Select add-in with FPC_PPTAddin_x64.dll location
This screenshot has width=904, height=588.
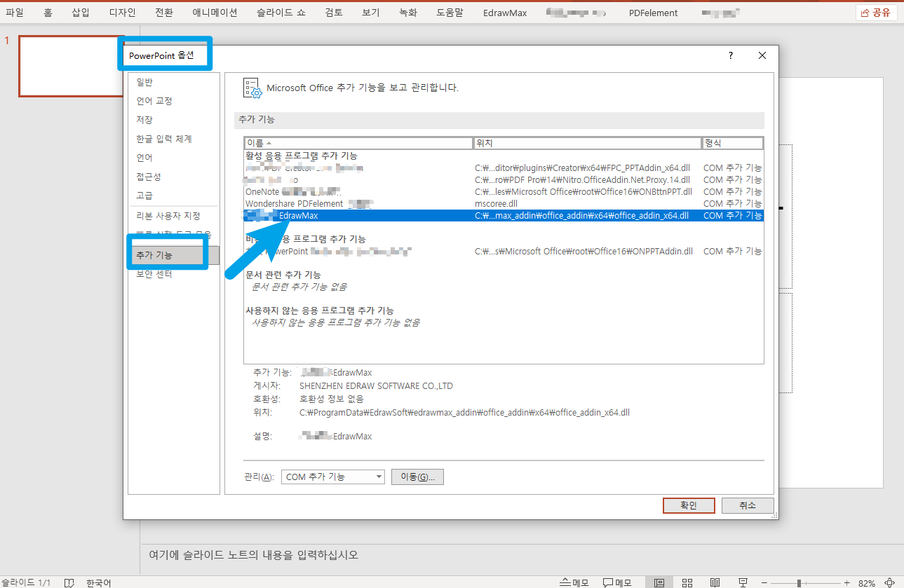point(504,167)
